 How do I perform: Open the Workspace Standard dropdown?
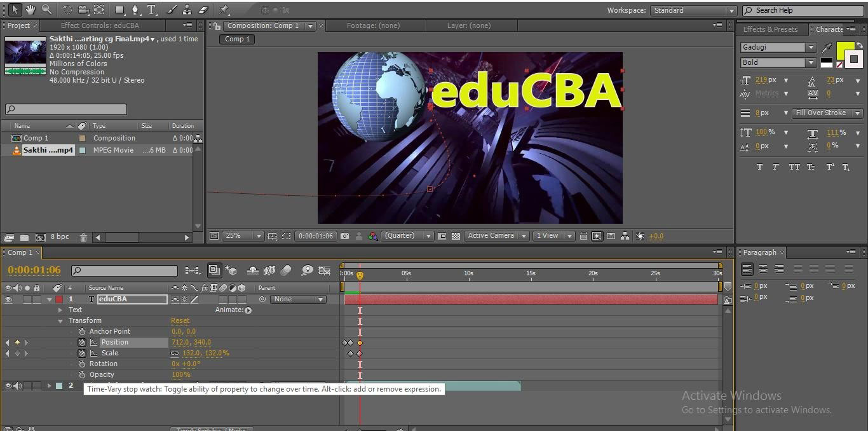pos(693,10)
